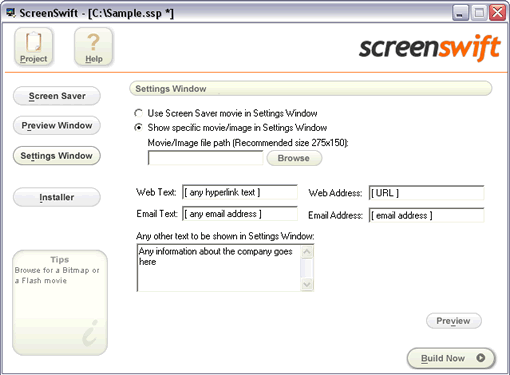The image size is (510, 375).
Task: Click the Build Now button
Action: coord(451,358)
